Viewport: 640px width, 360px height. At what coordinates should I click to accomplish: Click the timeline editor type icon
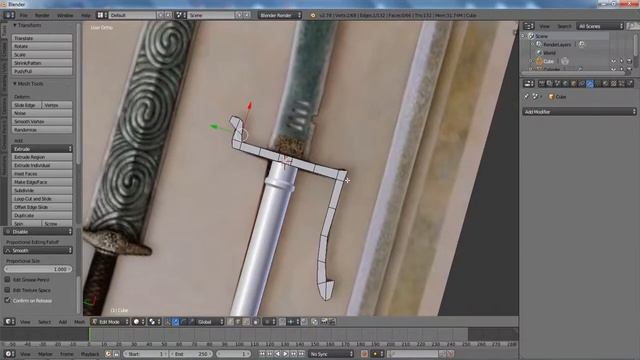pyautogui.click(x=9, y=354)
